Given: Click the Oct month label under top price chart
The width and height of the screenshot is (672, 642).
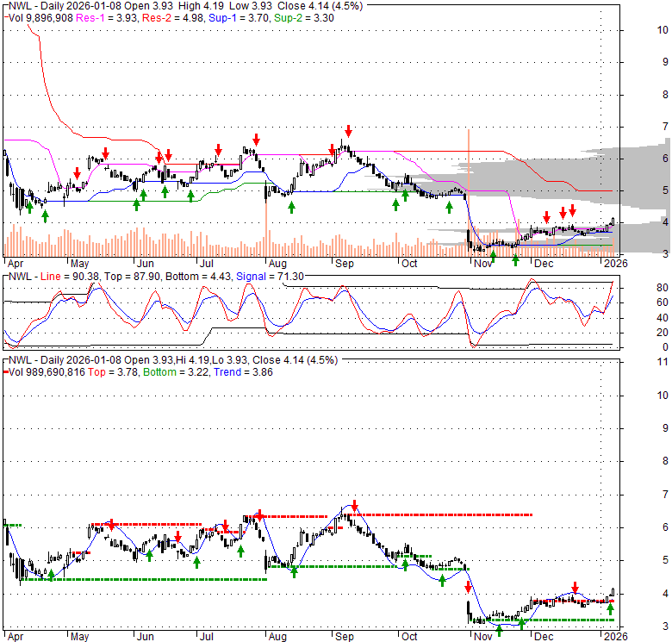Looking at the screenshot, I should pos(409,264).
